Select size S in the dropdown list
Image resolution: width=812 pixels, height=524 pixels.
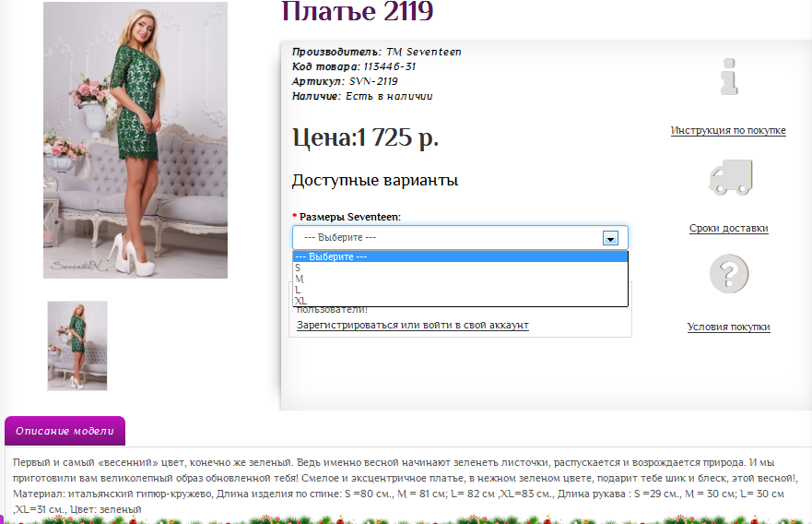pos(460,268)
